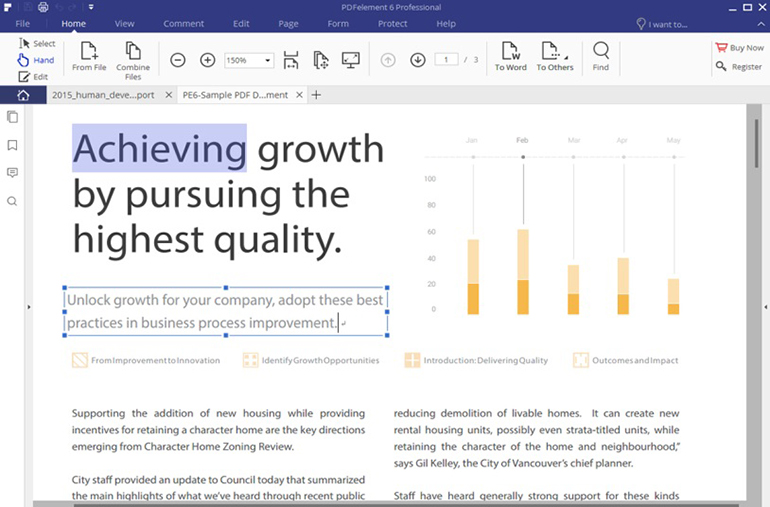Click the zoom in plus icon
This screenshot has width=770, height=507.
click(208, 60)
